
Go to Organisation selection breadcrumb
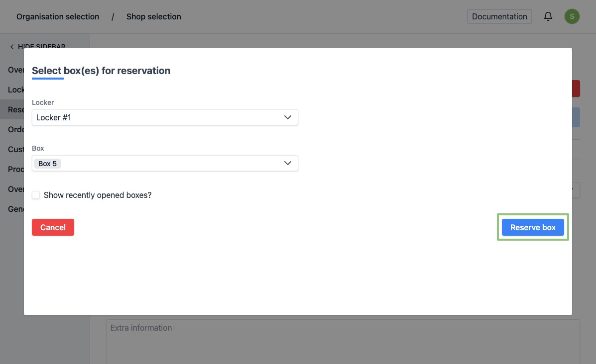[58, 17]
